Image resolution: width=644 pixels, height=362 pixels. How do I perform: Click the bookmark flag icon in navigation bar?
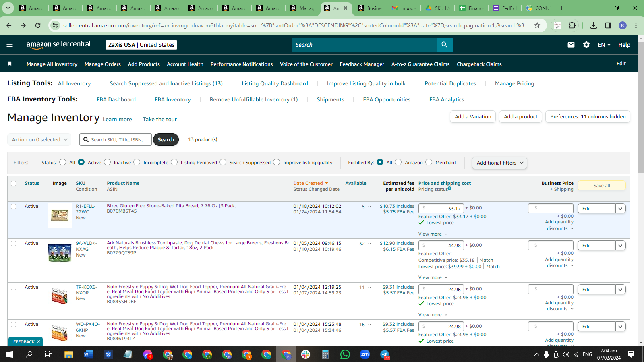pyautogui.click(x=10, y=64)
